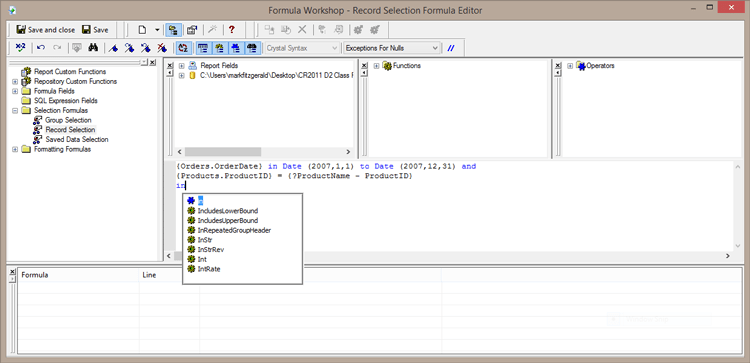Click the Save and close button
750x363 pixels.
pyautogui.click(x=45, y=30)
